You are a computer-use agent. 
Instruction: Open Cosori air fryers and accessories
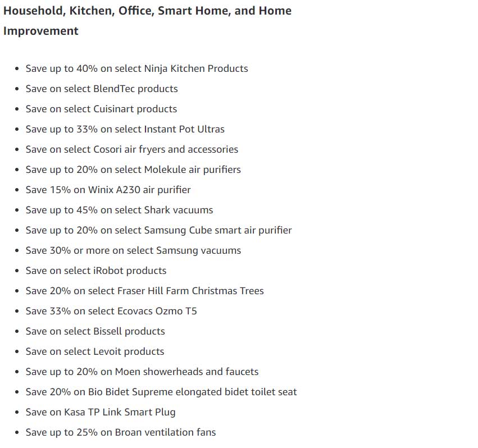point(131,149)
